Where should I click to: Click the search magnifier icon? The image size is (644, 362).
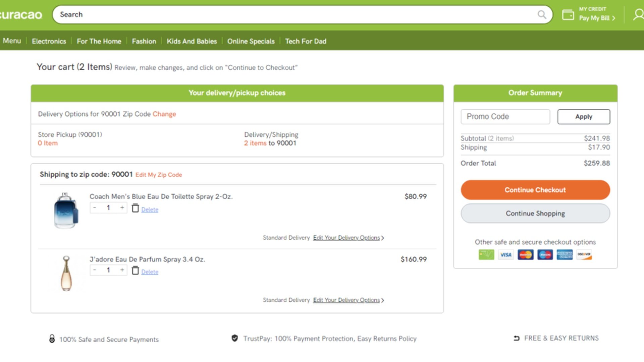(542, 14)
